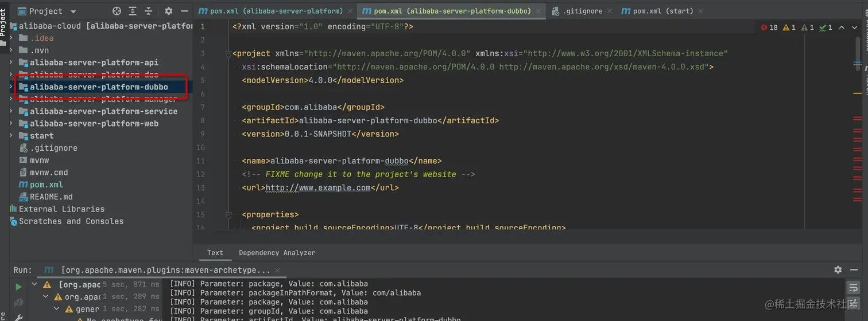Open Project panel settings gear

tap(168, 11)
